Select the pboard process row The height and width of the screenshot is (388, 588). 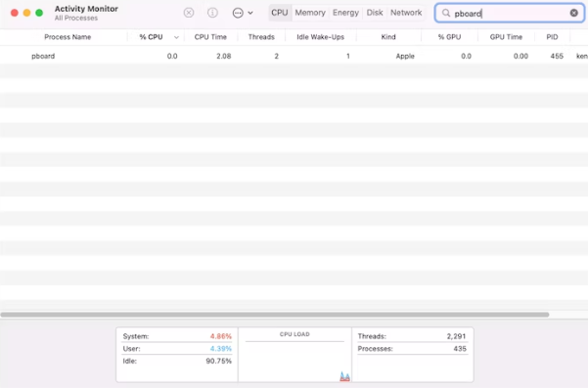[x=294, y=56]
